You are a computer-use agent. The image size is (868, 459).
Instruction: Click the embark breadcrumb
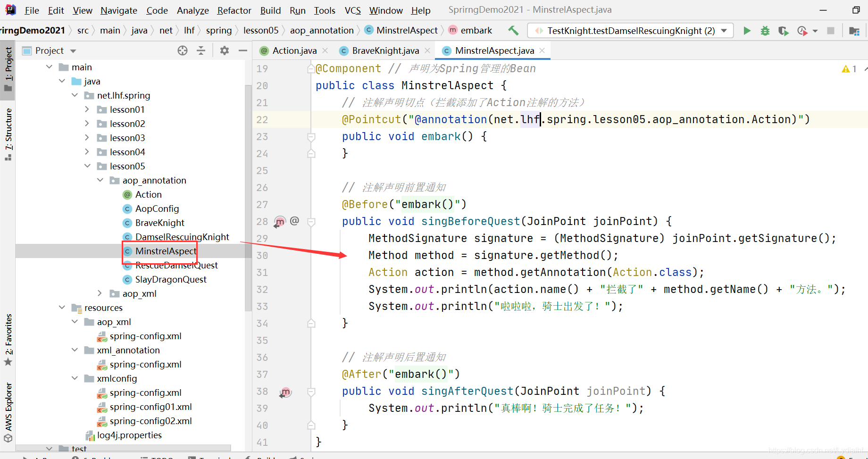pos(470,31)
